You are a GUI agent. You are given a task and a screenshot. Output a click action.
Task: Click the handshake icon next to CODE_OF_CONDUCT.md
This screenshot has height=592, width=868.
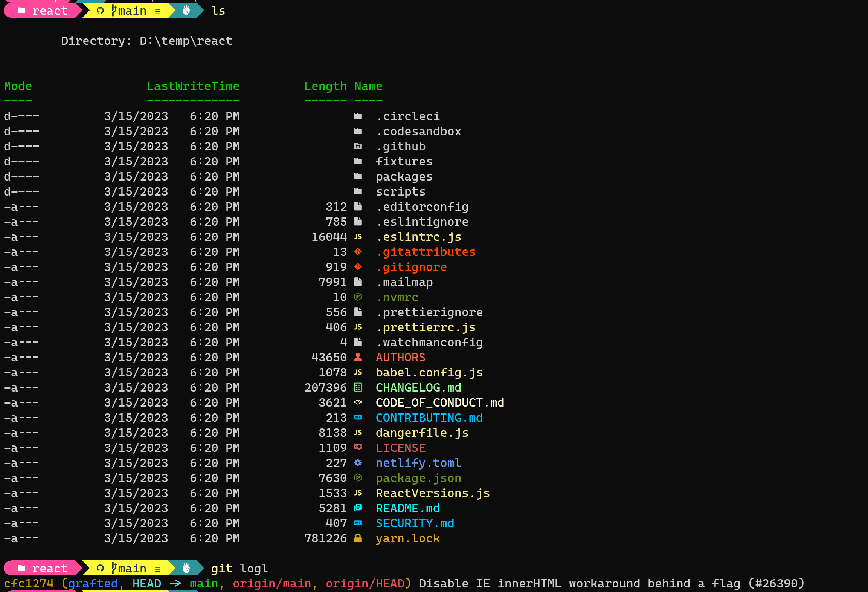358,402
